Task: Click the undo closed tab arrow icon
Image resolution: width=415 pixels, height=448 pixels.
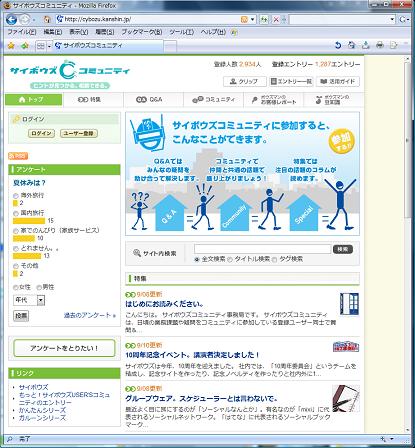Action: [338, 45]
